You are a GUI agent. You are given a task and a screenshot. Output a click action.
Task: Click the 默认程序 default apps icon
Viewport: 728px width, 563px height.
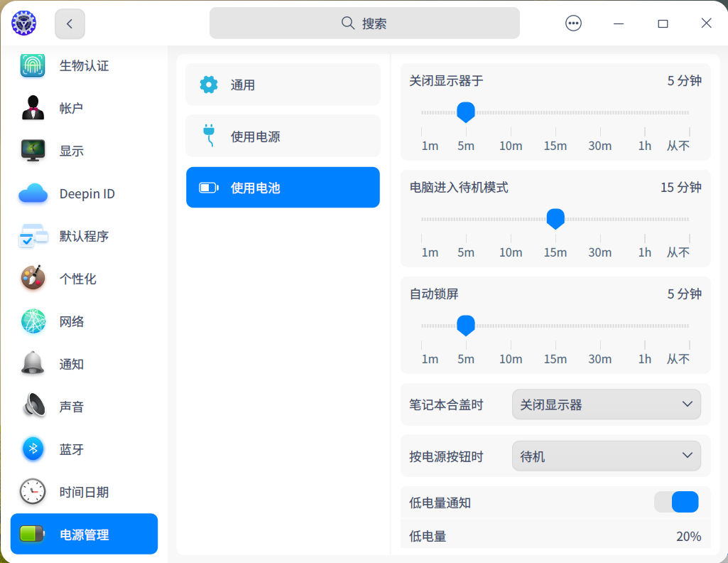32,236
